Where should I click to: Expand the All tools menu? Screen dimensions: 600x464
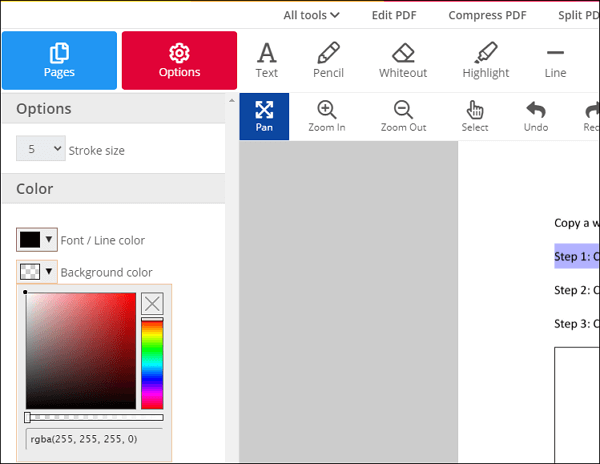pos(311,15)
